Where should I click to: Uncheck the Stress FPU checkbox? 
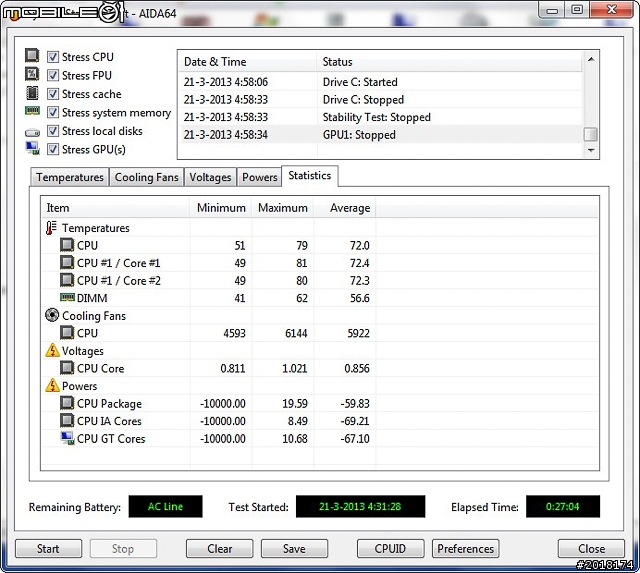[53, 75]
